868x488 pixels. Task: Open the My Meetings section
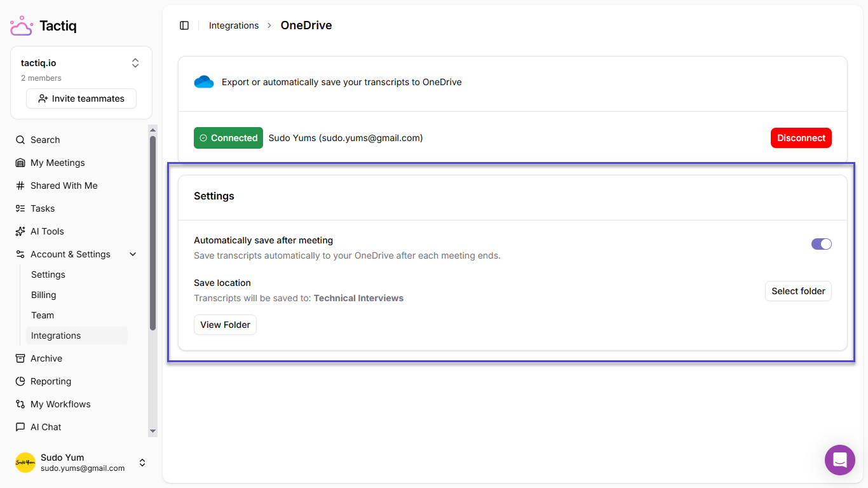58,162
